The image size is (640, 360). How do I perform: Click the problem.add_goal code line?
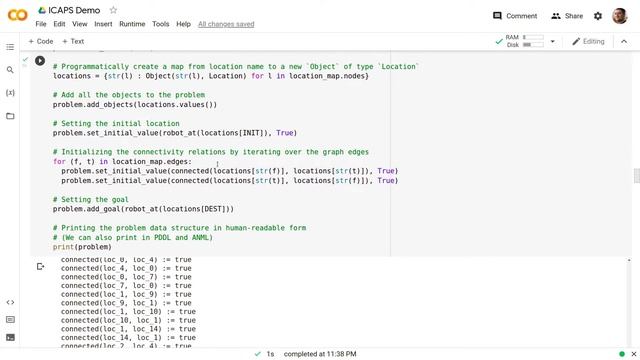(x=143, y=209)
